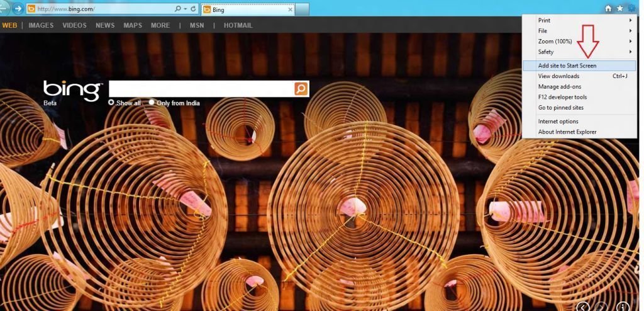Select About Internet Explorer
This screenshot has width=644, height=311.
[579, 132]
